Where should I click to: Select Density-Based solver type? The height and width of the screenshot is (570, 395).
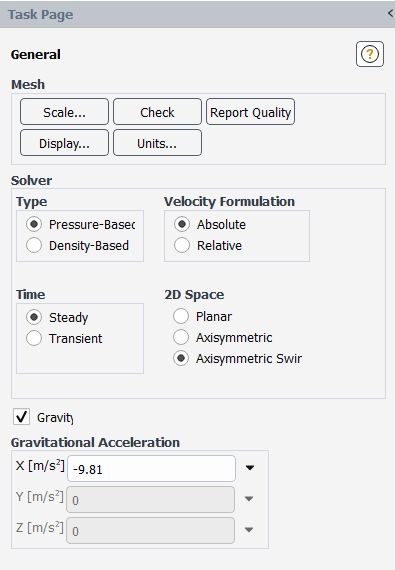pyautogui.click(x=34, y=245)
